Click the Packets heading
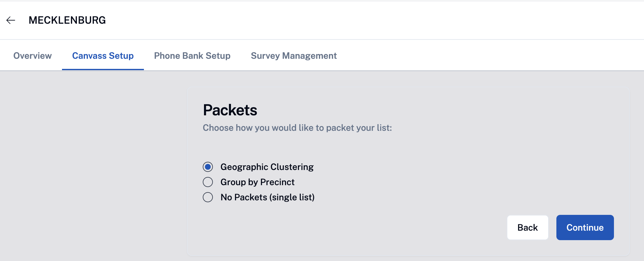The image size is (644, 261). click(x=230, y=110)
